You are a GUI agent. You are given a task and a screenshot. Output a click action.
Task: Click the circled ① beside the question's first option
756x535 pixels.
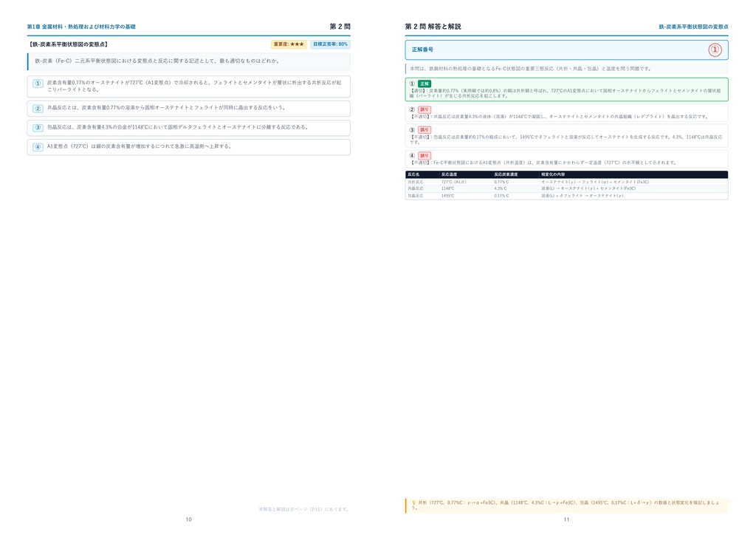[38, 84]
